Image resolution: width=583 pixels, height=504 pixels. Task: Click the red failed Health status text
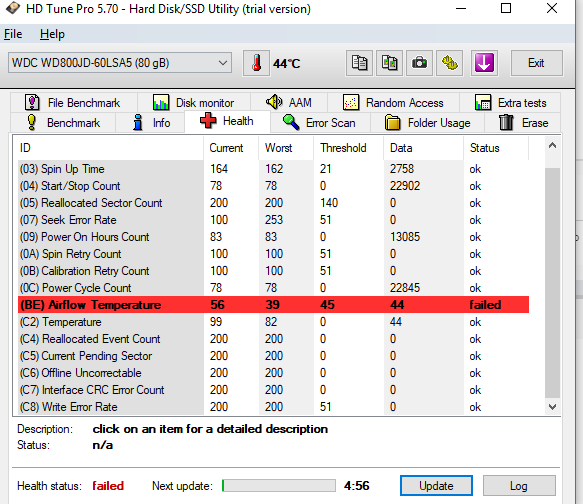tap(108, 486)
